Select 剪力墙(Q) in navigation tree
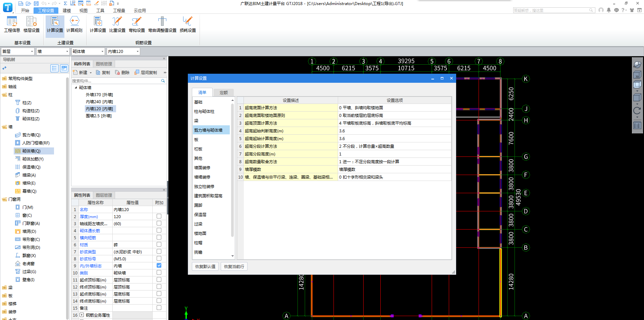This screenshot has height=320, width=644. coord(31,135)
